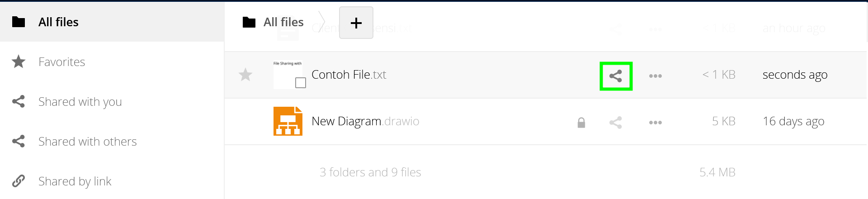Favorite Contoh File.txt with the star
Viewport: 868px width, 199px height.
[x=245, y=75]
